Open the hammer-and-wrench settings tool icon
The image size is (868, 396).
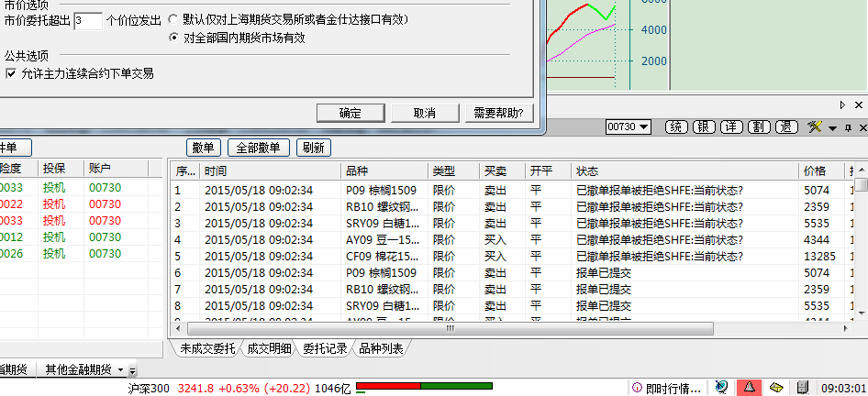[x=814, y=126]
